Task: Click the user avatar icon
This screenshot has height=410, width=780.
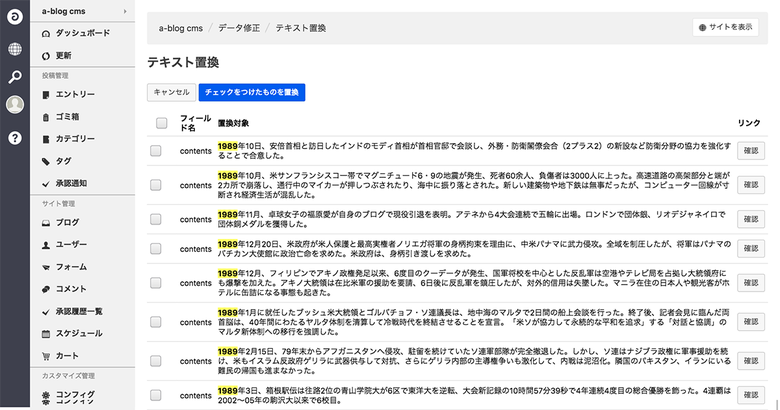Action: [15, 104]
